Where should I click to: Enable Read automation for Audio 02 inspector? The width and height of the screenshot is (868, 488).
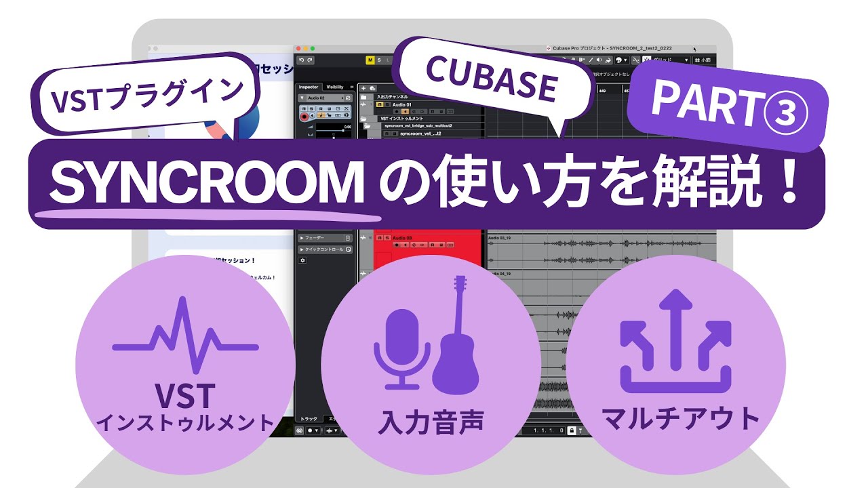(321, 108)
